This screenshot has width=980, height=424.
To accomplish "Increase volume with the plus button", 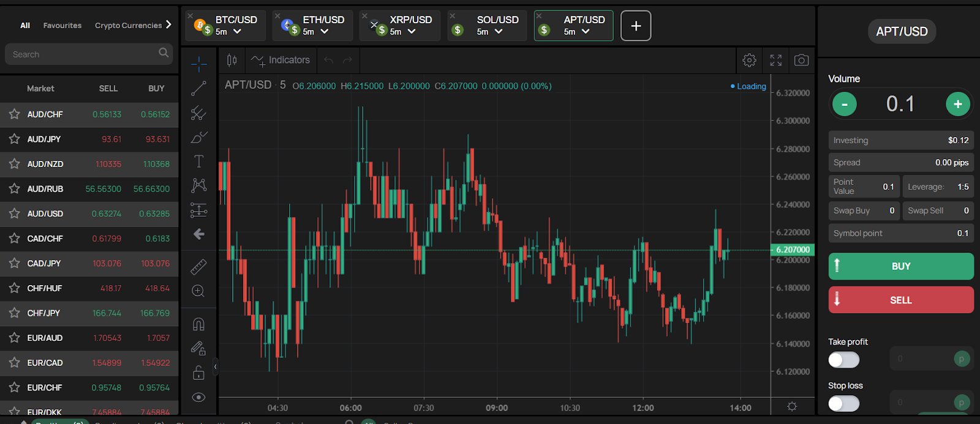I will pyautogui.click(x=957, y=104).
